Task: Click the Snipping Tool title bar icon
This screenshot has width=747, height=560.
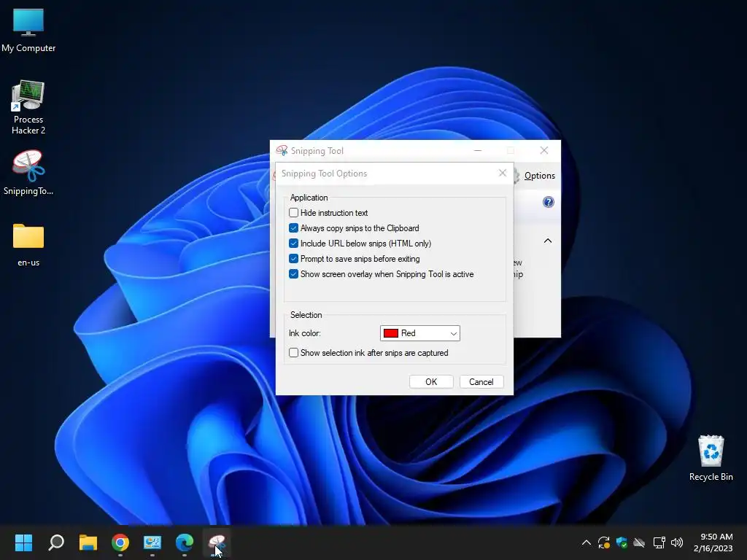Action: (282, 150)
